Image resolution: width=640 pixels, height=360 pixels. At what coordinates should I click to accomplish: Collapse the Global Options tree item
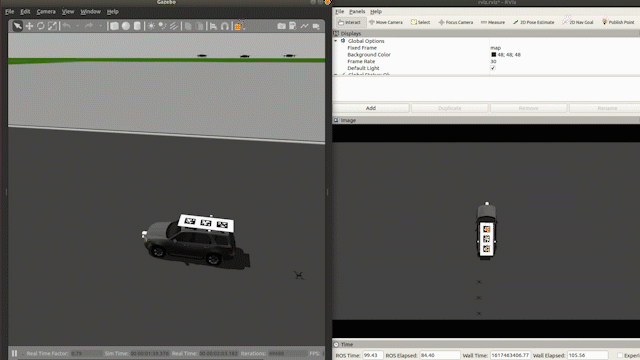[x=336, y=41]
